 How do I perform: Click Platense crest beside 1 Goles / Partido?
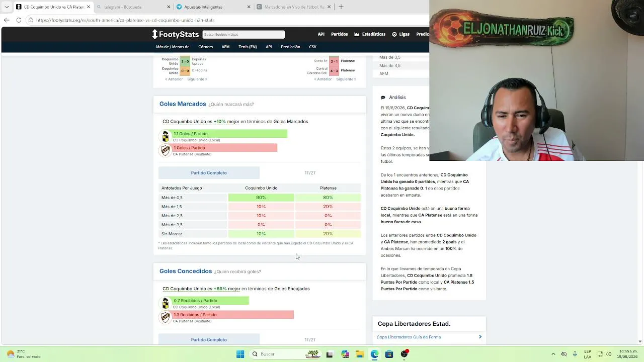[x=166, y=150]
